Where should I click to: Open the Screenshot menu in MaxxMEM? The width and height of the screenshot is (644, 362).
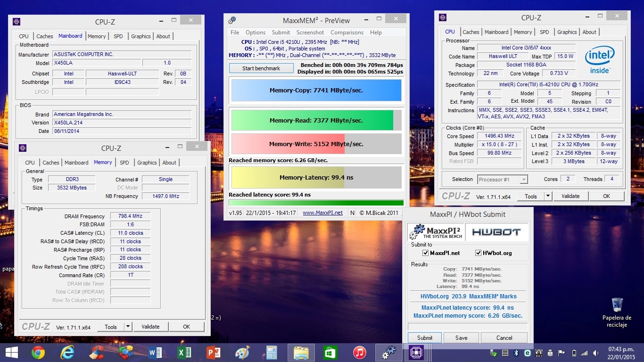coord(310,33)
